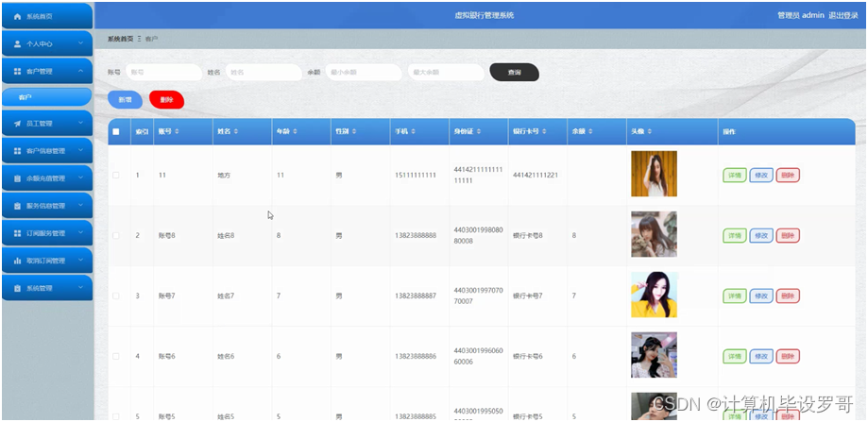868x422 pixels.
Task: Click the bar chart icon beside 取消订阅管理
Action: pos(17,261)
